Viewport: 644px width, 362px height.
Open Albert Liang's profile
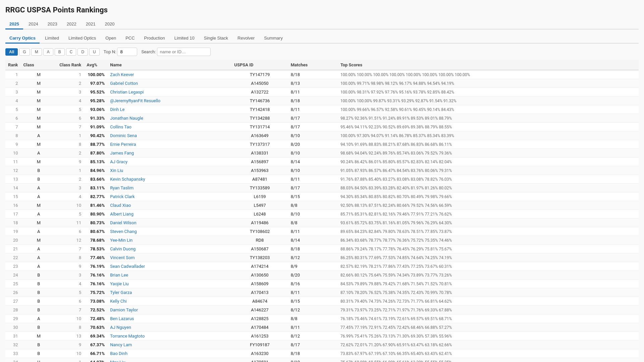[x=122, y=214]
